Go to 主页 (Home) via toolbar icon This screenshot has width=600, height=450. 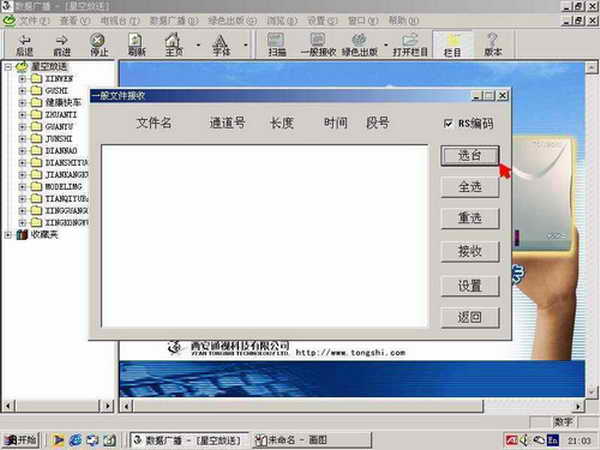coord(174,43)
